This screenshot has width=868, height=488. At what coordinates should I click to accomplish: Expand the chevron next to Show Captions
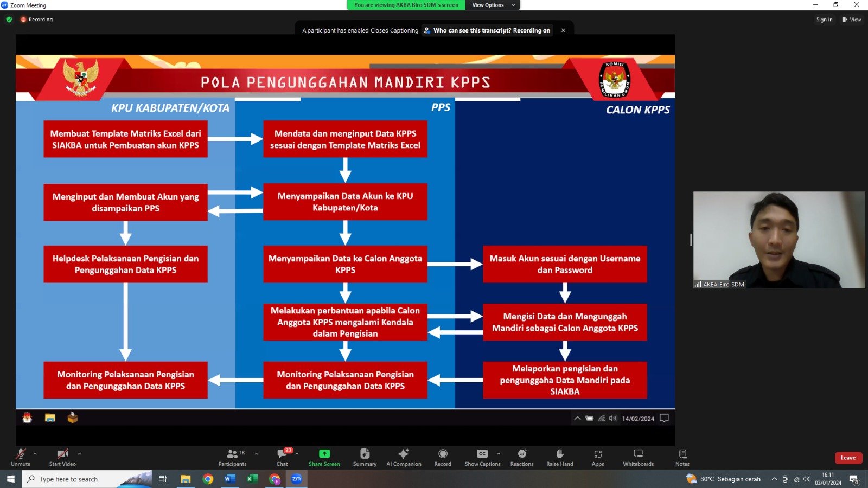(x=498, y=453)
